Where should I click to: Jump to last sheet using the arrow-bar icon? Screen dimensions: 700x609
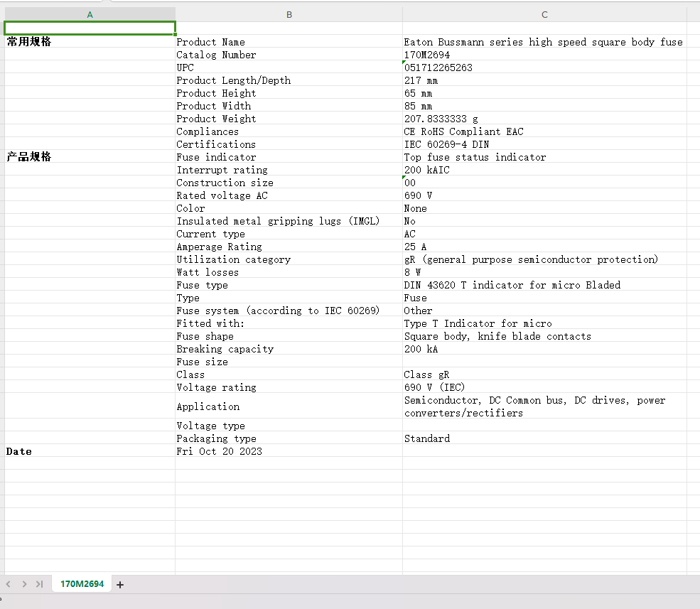[40, 584]
